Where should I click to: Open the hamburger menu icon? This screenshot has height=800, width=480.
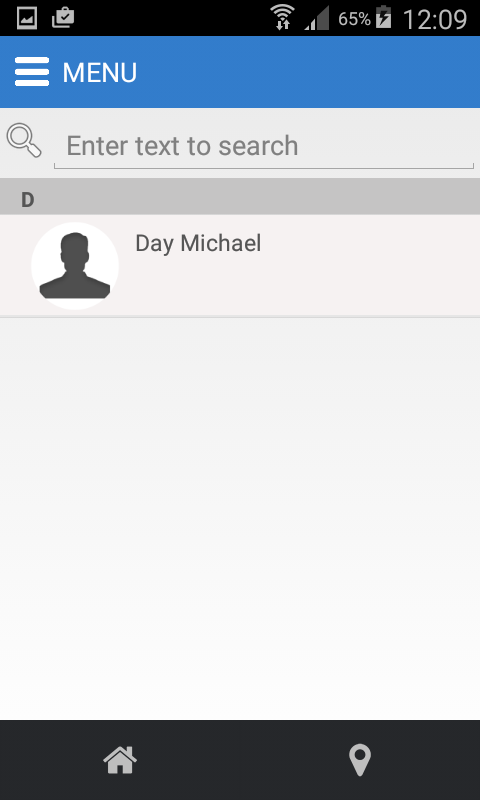pos(32,71)
